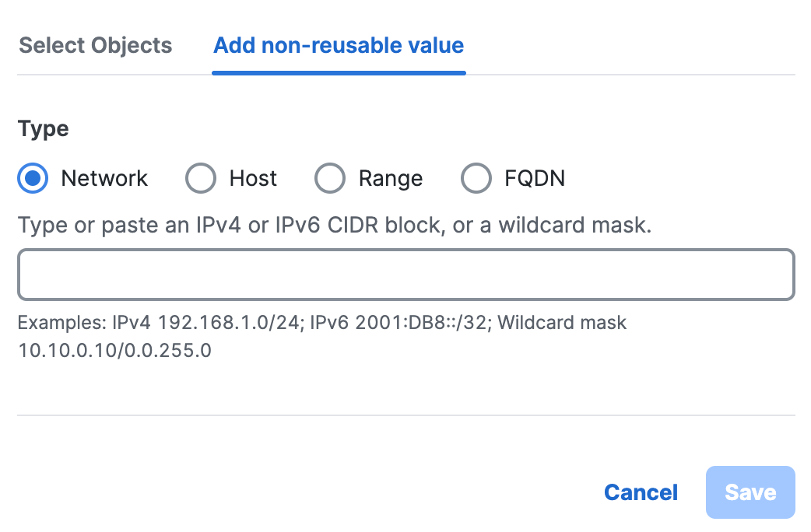This screenshot has width=811, height=532.
Task: Click the blue Save button
Action: pos(750,492)
